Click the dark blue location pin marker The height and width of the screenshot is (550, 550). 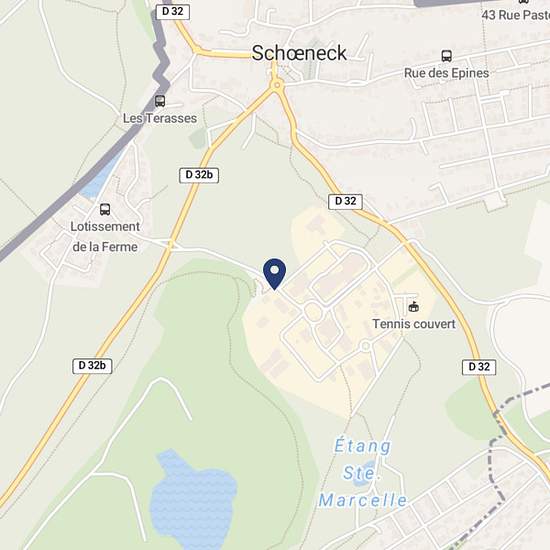click(275, 274)
